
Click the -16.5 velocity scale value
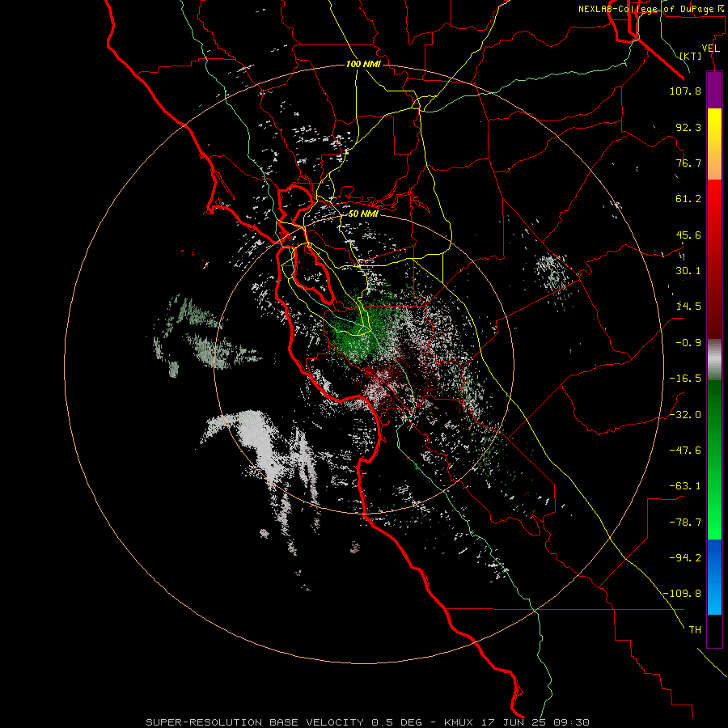point(685,379)
